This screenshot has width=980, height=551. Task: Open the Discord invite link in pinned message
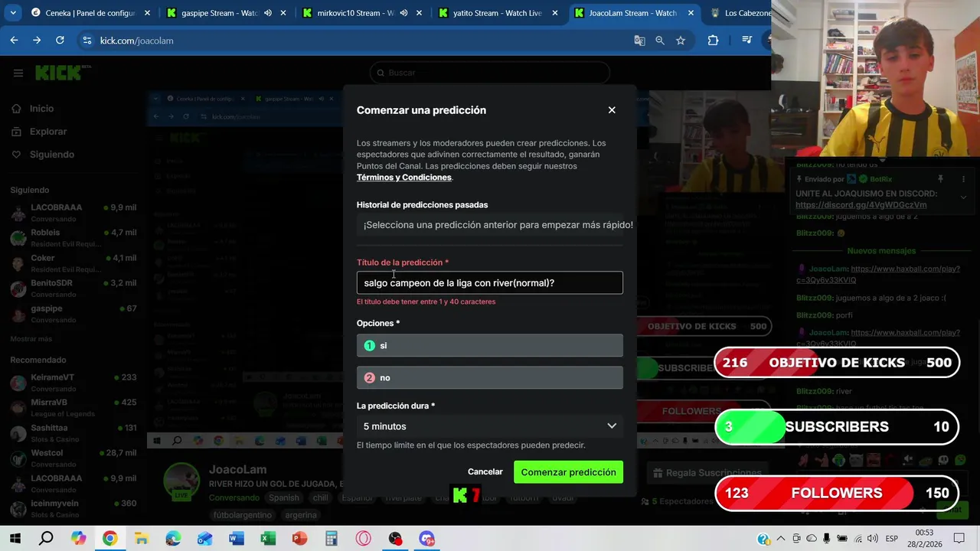[x=861, y=205]
